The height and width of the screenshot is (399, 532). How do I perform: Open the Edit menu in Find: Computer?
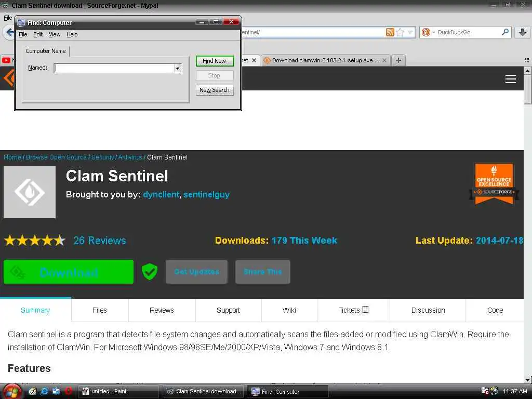38,35
